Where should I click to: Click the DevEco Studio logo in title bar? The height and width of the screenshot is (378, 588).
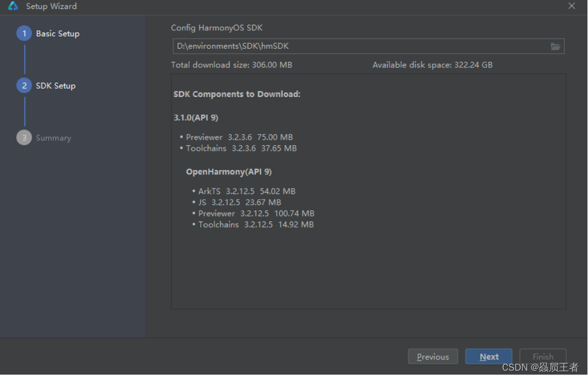pos(13,6)
